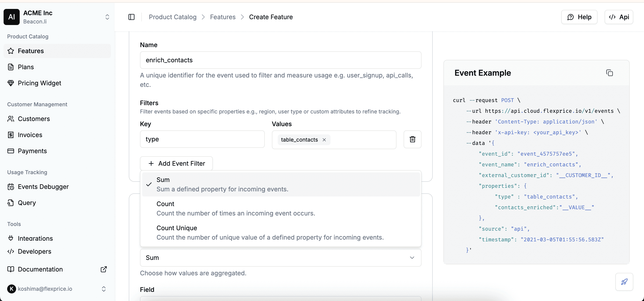Focus the Name input enrich_contacts
Image resolution: width=644 pixels, height=301 pixels.
[x=280, y=60]
